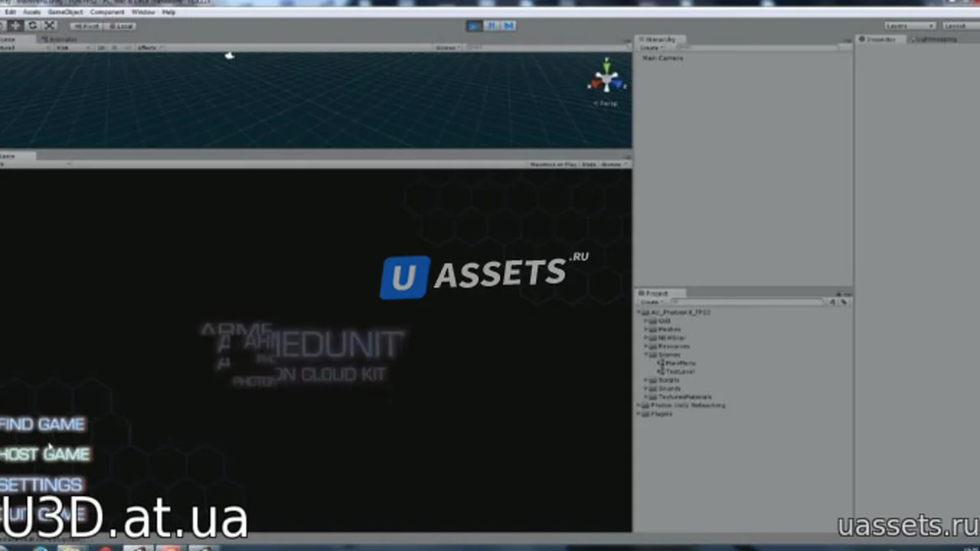Open the Component menu
Image resolution: width=980 pixels, height=551 pixels.
click(x=107, y=12)
